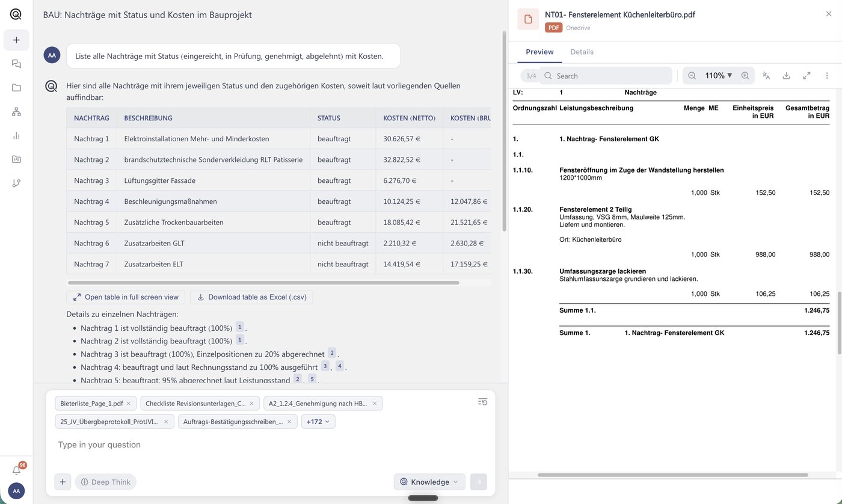
Task: Click the 'Type in your question' input
Action: [271, 445]
